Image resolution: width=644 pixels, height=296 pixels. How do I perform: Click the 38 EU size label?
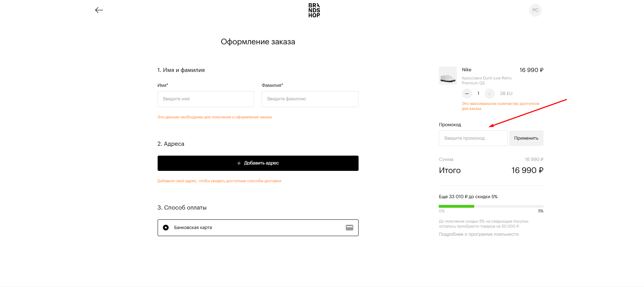point(506,94)
